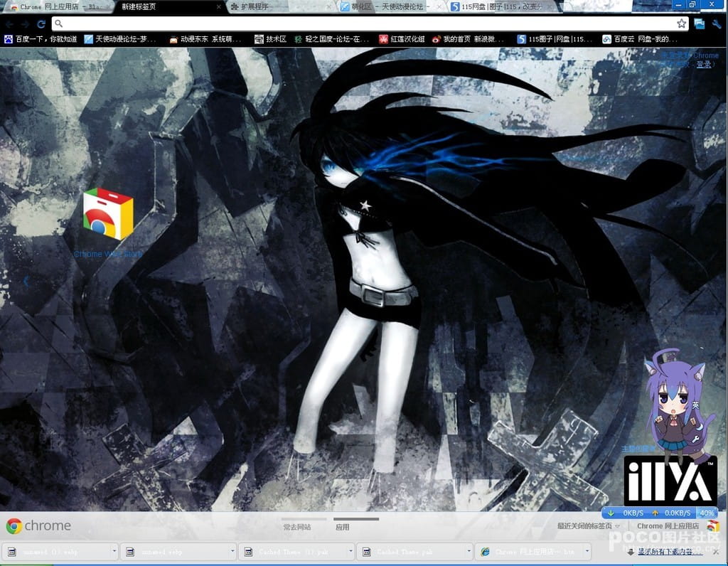Image resolution: width=728 pixels, height=566 pixels.
Task: Focus the address bar
Action: [365, 23]
